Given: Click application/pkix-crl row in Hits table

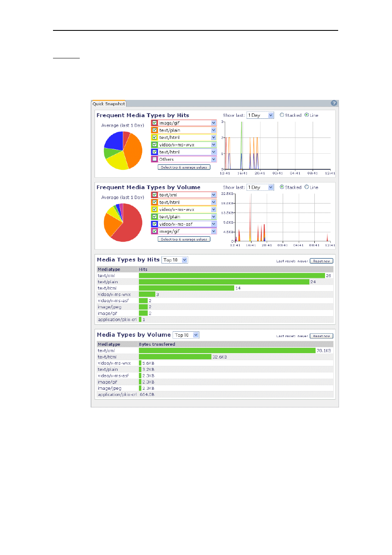Looking at the screenshot, I should coord(215,319).
